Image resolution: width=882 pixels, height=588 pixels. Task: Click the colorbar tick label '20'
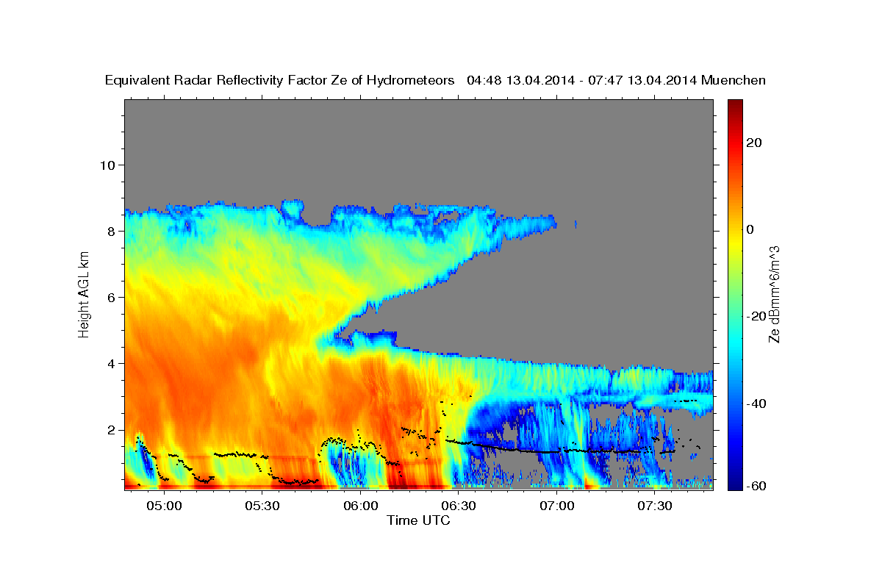tap(753, 143)
